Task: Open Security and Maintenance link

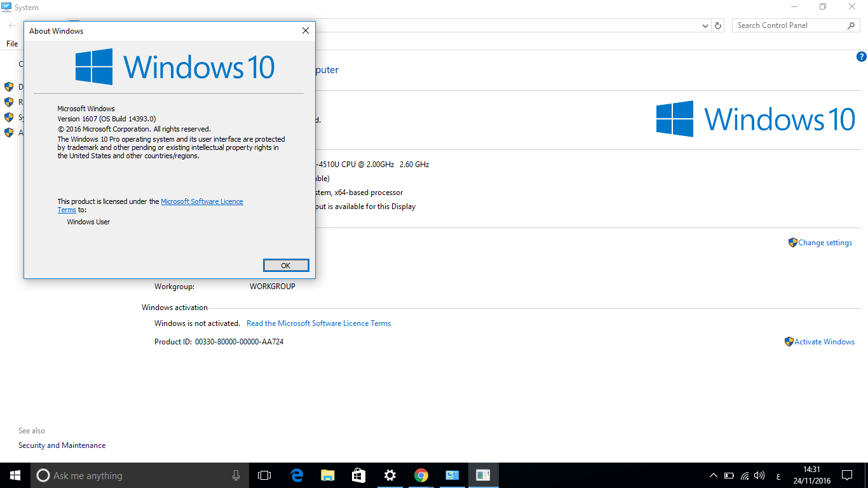Action: 62,445
